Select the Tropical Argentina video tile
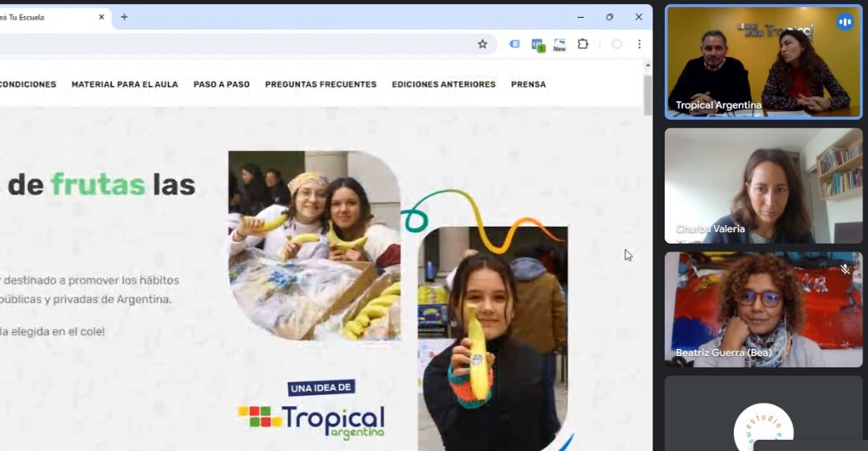The height and width of the screenshot is (451, 868). [764, 62]
